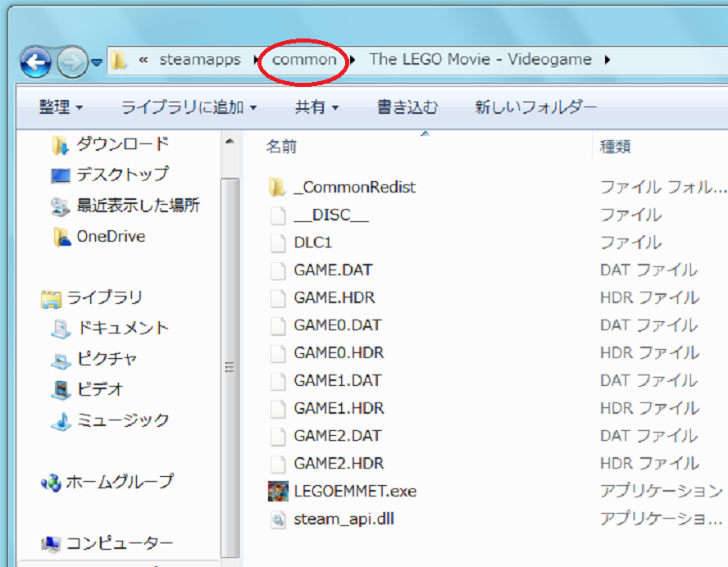This screenshot has width=728, height=567.
Task: Select コンピューター in sidebar
Action: [x=120, y=543]
